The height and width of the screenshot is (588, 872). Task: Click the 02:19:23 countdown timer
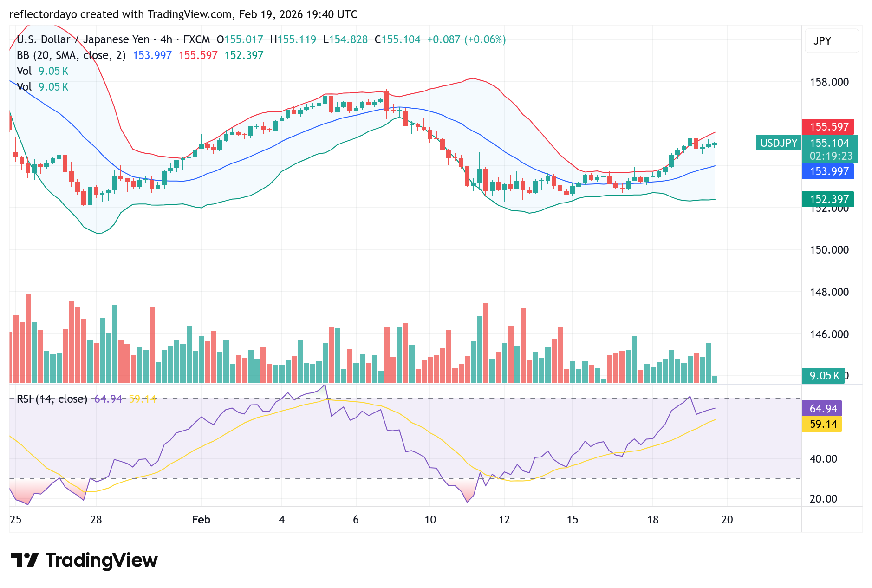831,156
